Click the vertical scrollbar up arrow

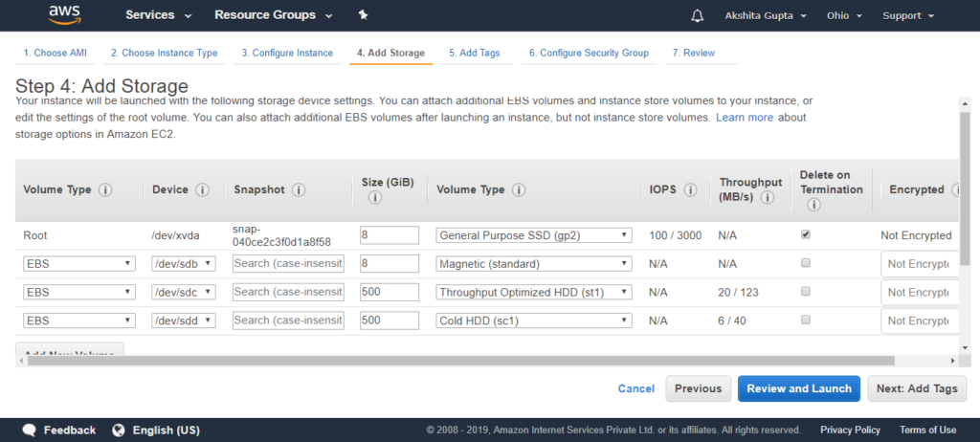[x=965, y=103]
